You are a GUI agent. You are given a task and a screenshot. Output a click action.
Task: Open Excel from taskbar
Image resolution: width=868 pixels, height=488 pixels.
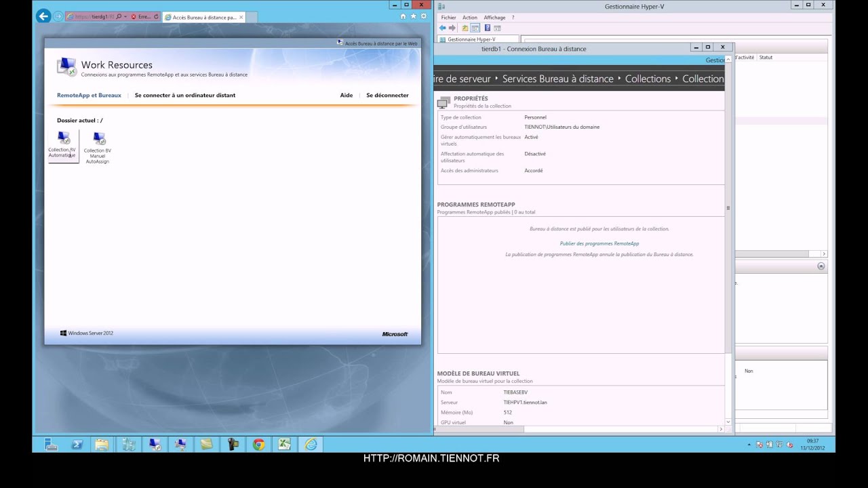tap(284, 445)
